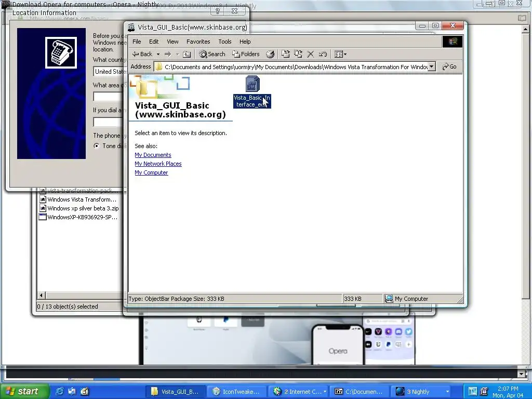Click browser vertical scrollbar up arrow
The width and height of the screenshot is (532, 399).
coord(525,29)
